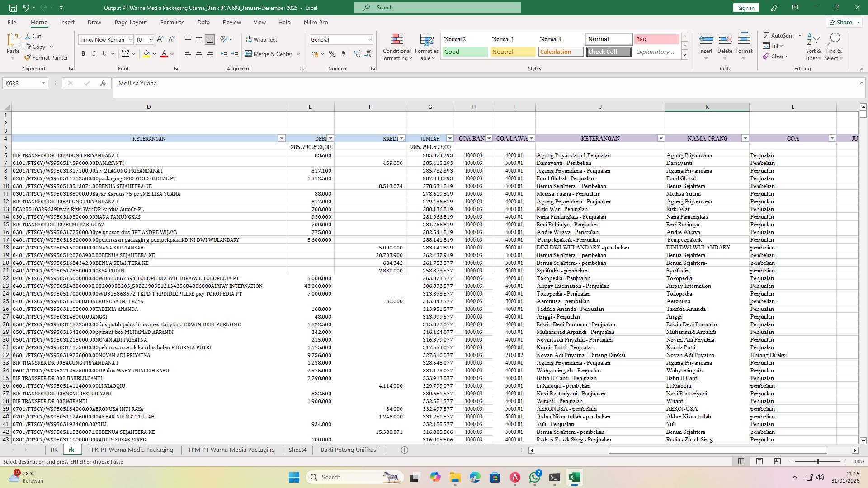Apply Merge & Center to selection
This screenshot has width=868, height=488.
point(269,54)
